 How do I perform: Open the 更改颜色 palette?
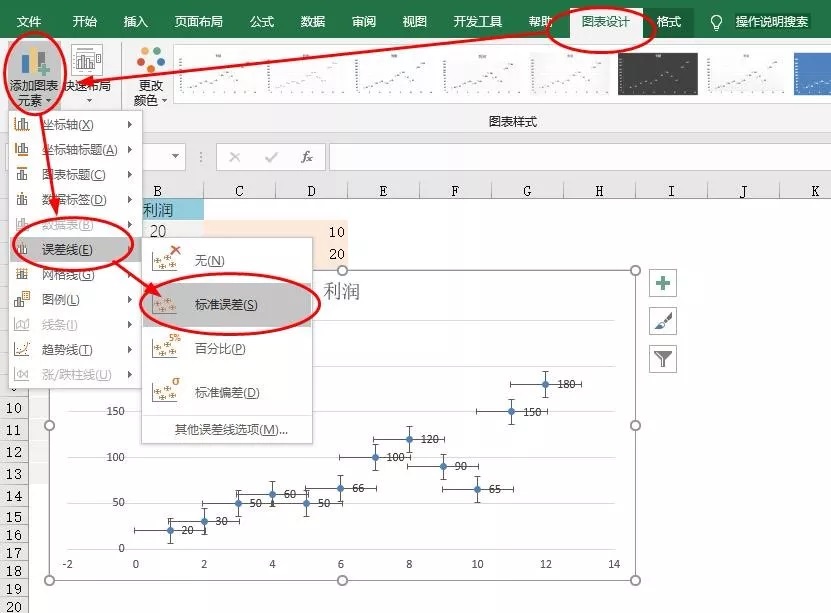click(x=151, y=75)
